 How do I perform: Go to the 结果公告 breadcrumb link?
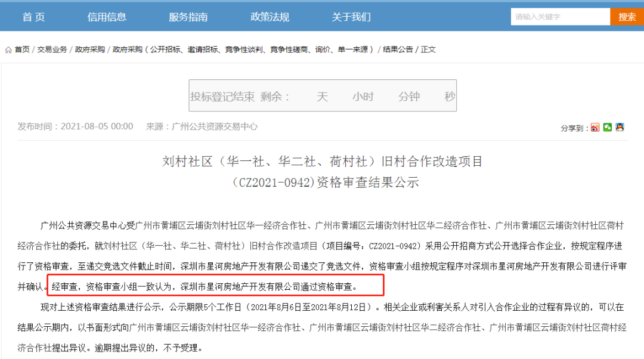click(398, 49)
